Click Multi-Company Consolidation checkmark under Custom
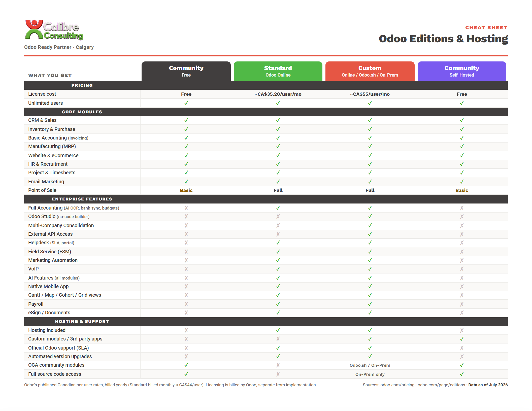Viewport: 532px width, 411px height. (370, 225)
